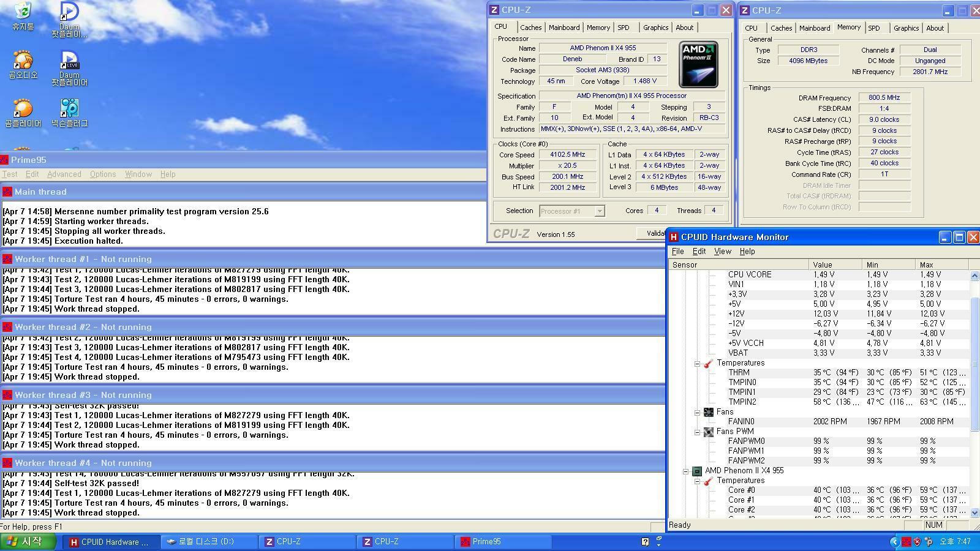The height and width of the screenshot is (551, 980).
Task: Click the Core Temperatures thermometer icon
Action: (709, 481)
